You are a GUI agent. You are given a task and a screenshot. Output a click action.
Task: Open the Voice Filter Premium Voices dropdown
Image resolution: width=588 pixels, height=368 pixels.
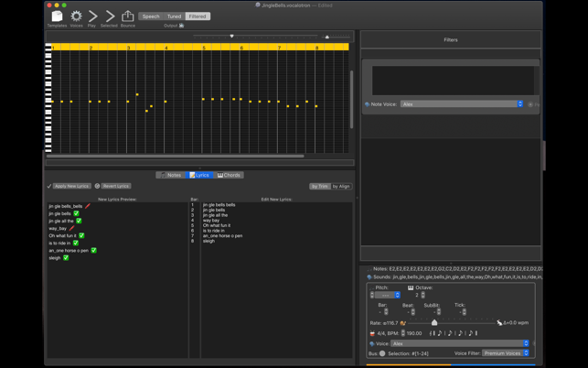pyautogui.click(x=506, y=353)
